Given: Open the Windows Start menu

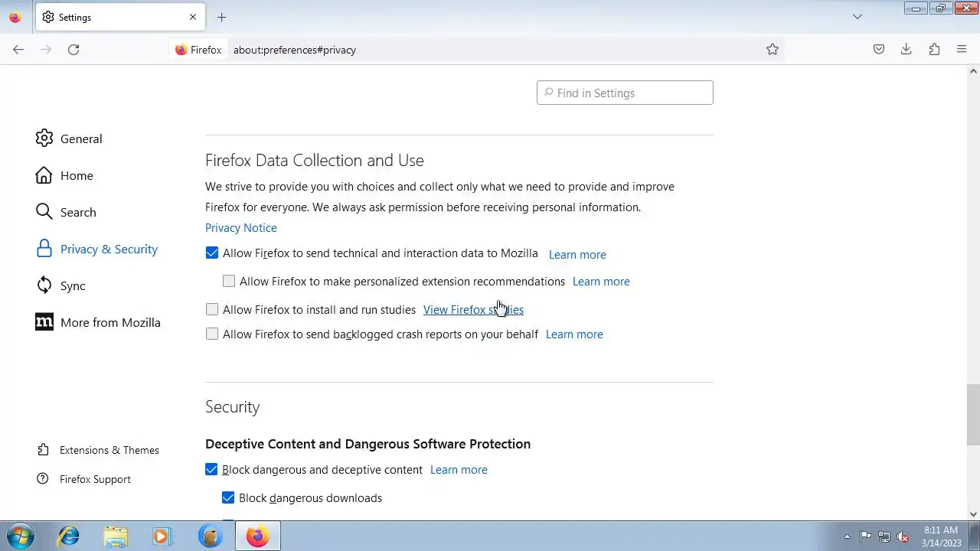Looking at the screenshot, I should pos(19,536).
